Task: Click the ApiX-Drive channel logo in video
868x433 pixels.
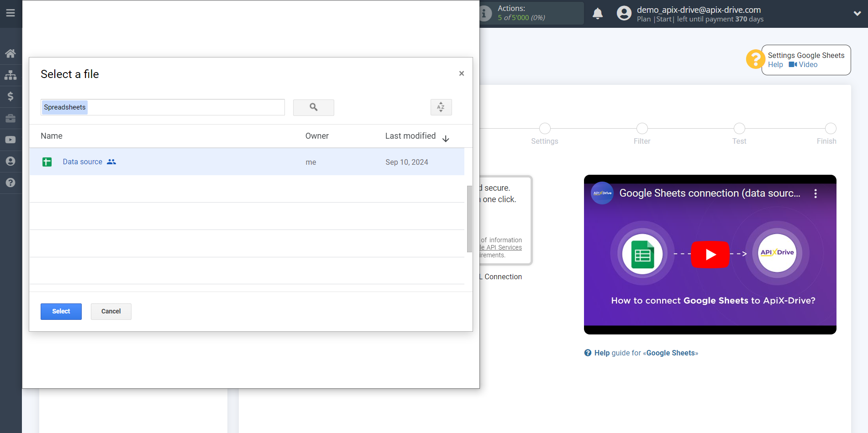Action: (602, 193)
